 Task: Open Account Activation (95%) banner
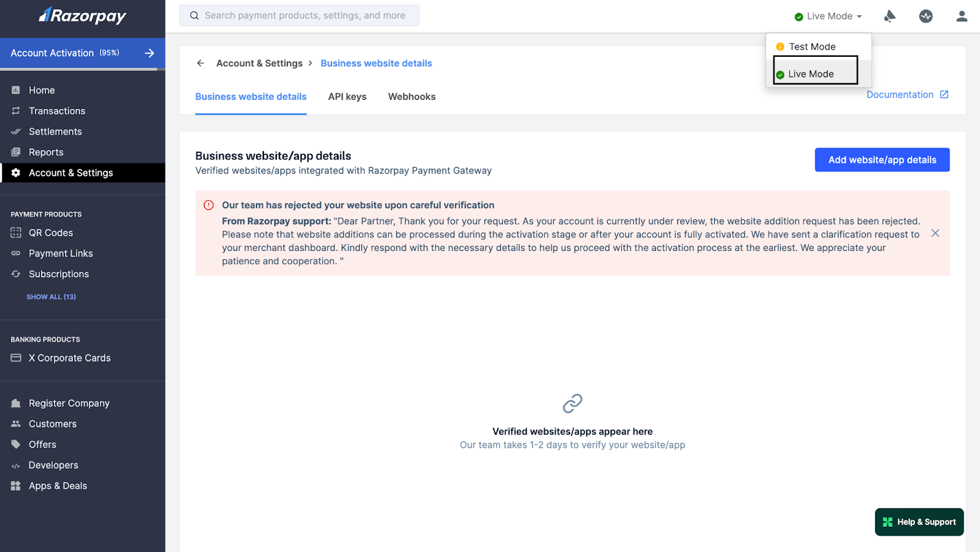pos(83,53)
